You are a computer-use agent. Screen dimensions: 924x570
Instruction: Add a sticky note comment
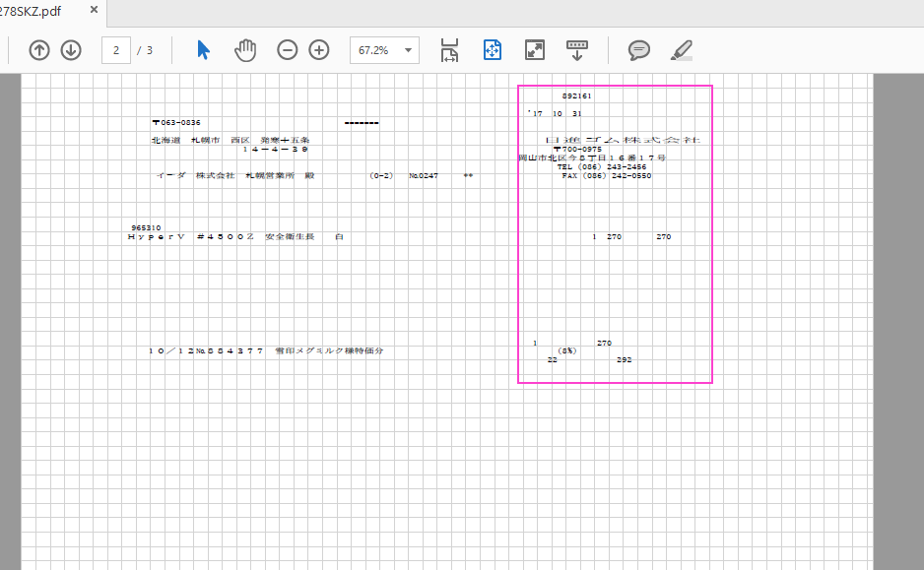click(639, 50)
